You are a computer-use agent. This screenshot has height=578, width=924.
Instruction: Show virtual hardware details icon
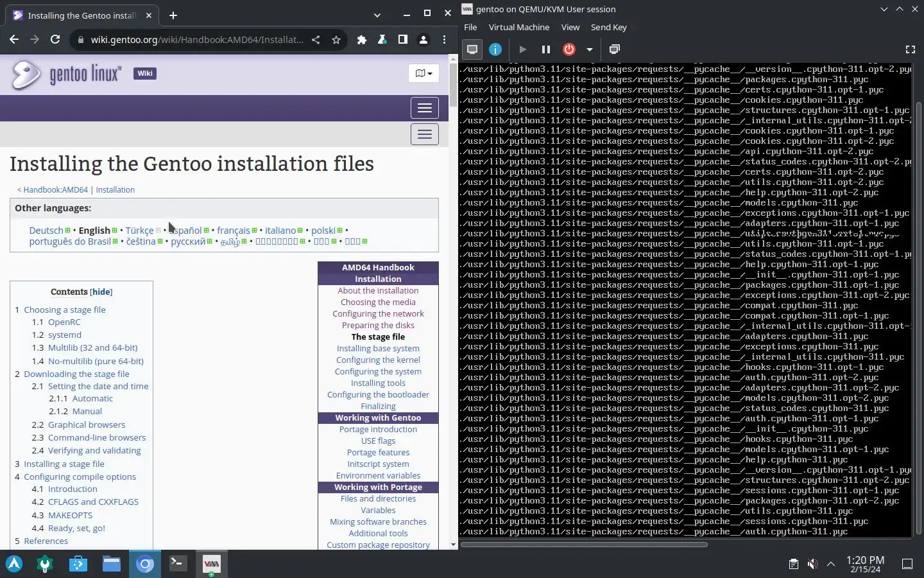pos(495,49)
